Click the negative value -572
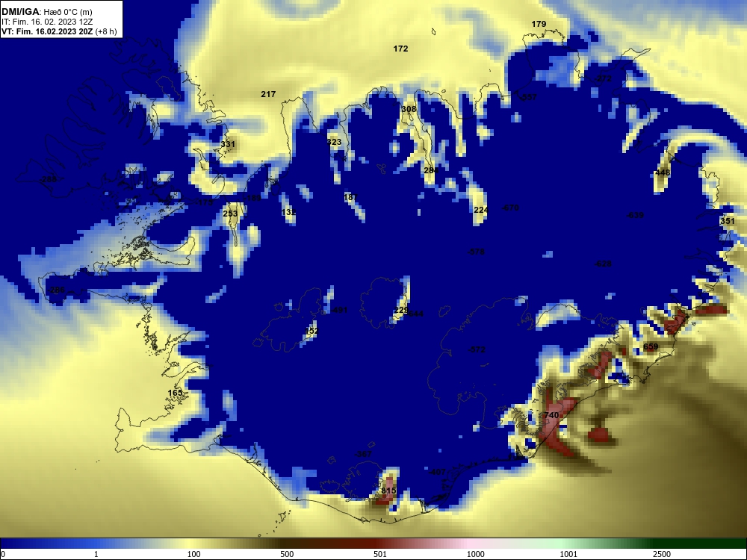The image size is (747, 560). click(x=477, y=349)
